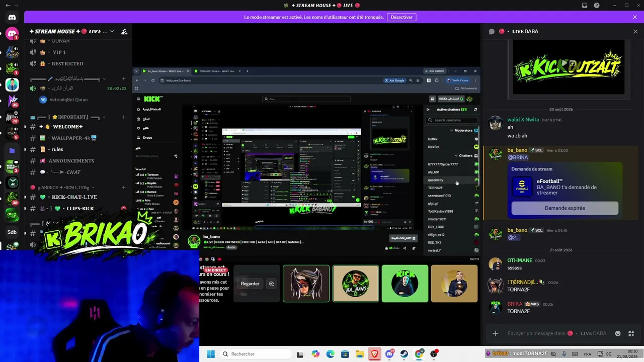Open the thread icon in chat header
The width and height of the screenshot is (644, 362).
click(x=492, y=31)
